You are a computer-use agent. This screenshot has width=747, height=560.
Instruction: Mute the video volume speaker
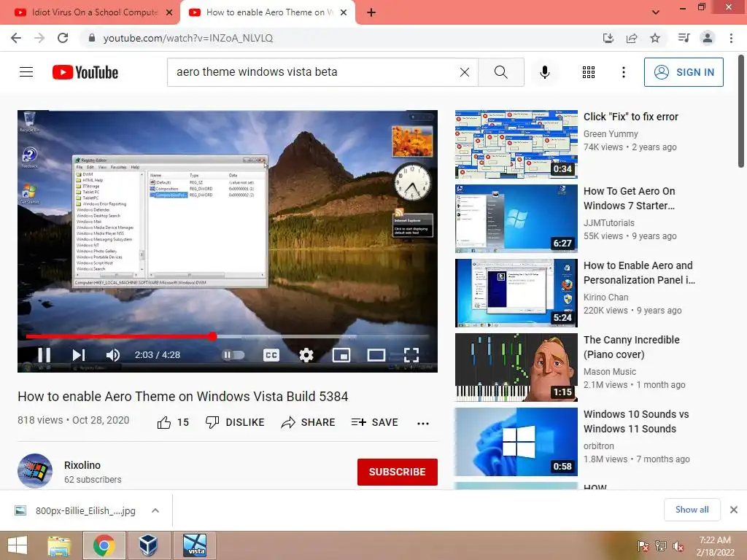(113, 355)
